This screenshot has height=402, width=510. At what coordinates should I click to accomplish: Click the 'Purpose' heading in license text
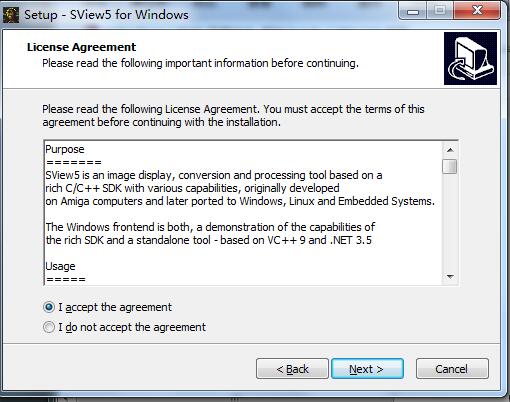[65, 149]
